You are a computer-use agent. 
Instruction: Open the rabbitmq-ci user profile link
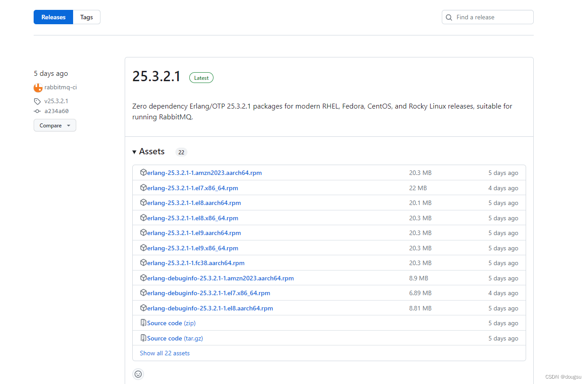click(x=61, y=87)
